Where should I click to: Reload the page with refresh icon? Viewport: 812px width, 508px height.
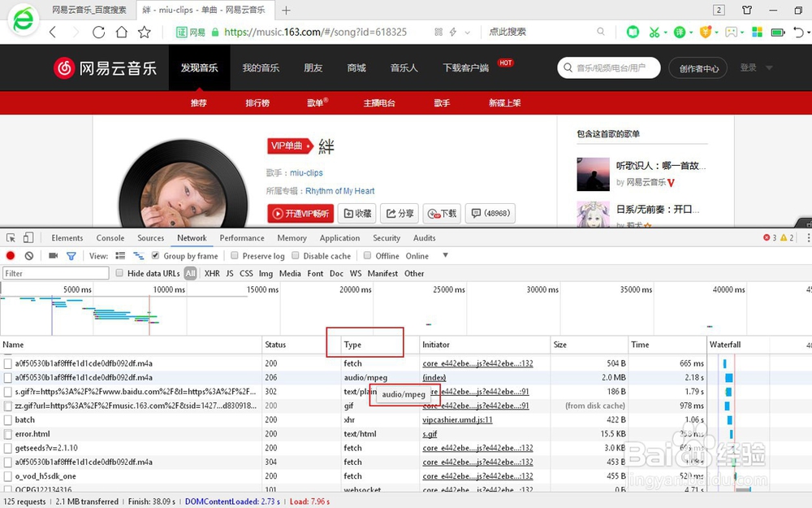pos(98,33)
